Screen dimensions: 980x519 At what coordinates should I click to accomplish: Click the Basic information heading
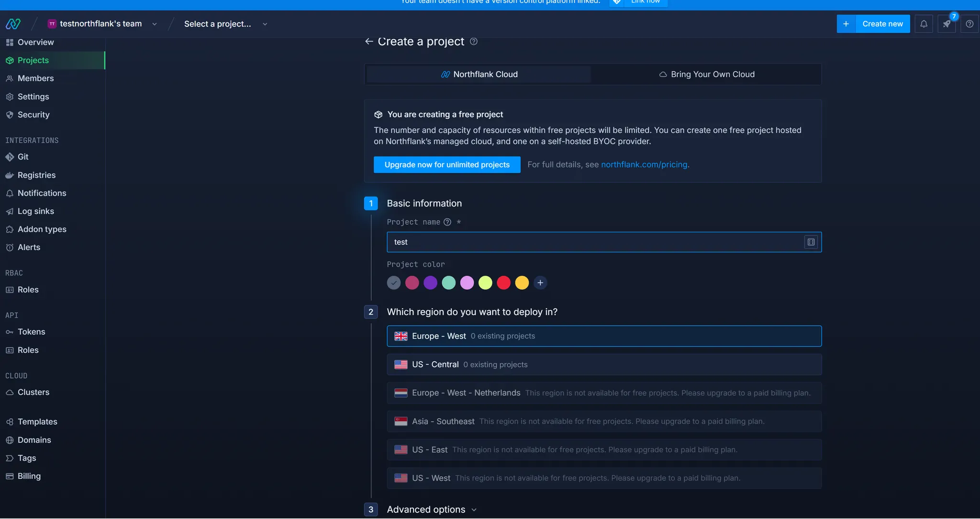pos(424,203)
